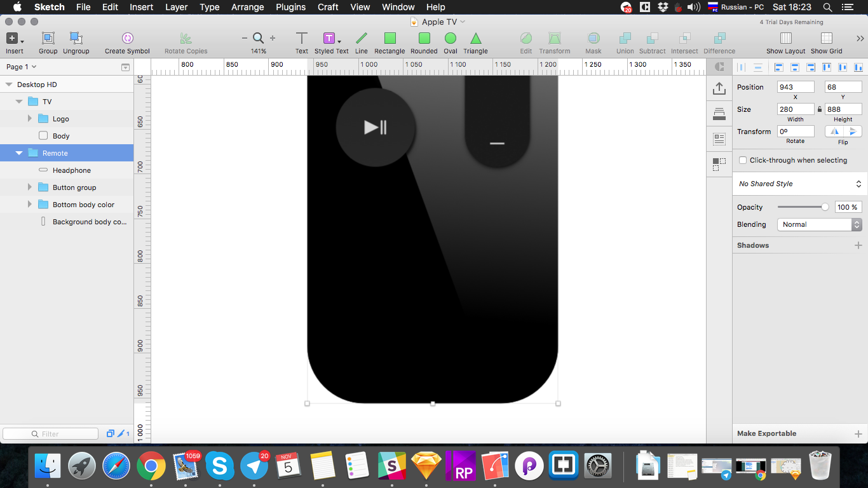This screenshot has width=868, height=488.
Task: Click the Create Symbol icon
Action: (127, 39)
